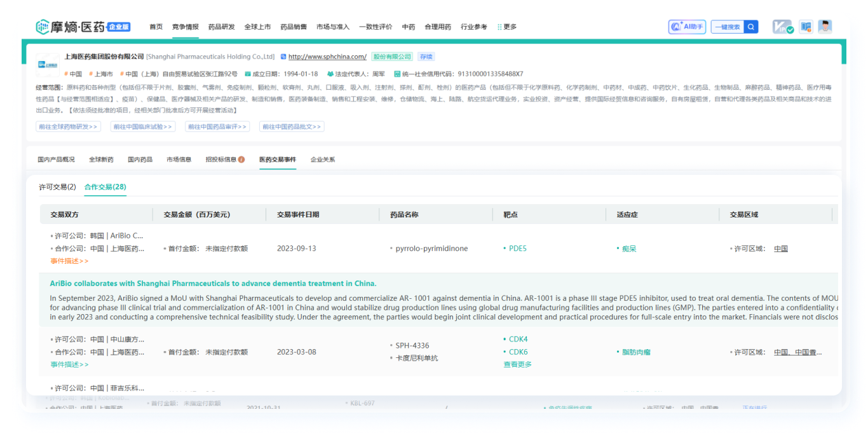Switch to the 全球新药 tab
This screenshot has height=433, width=868.
pos(101,160)
